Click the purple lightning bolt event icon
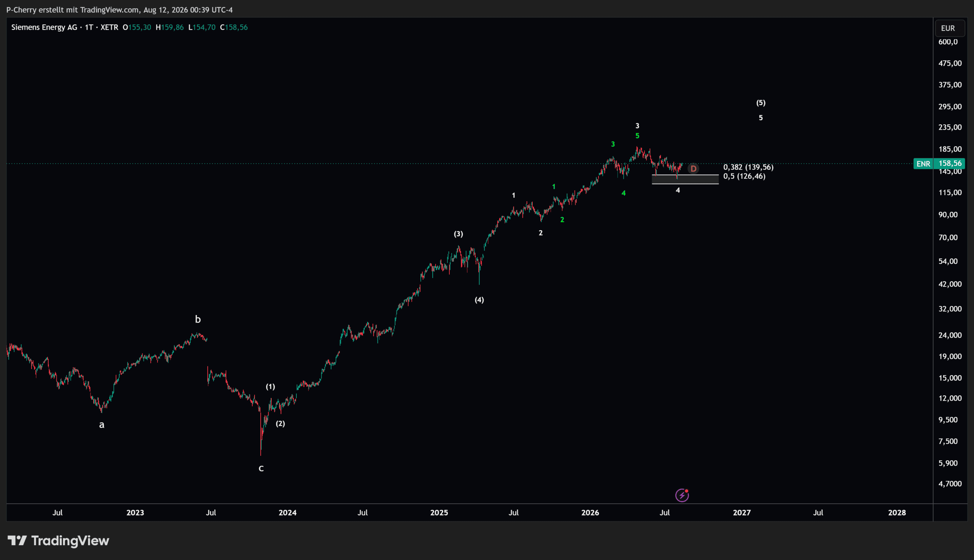Image resolution: width=974 pixels, height=560 pixels. 682,495
